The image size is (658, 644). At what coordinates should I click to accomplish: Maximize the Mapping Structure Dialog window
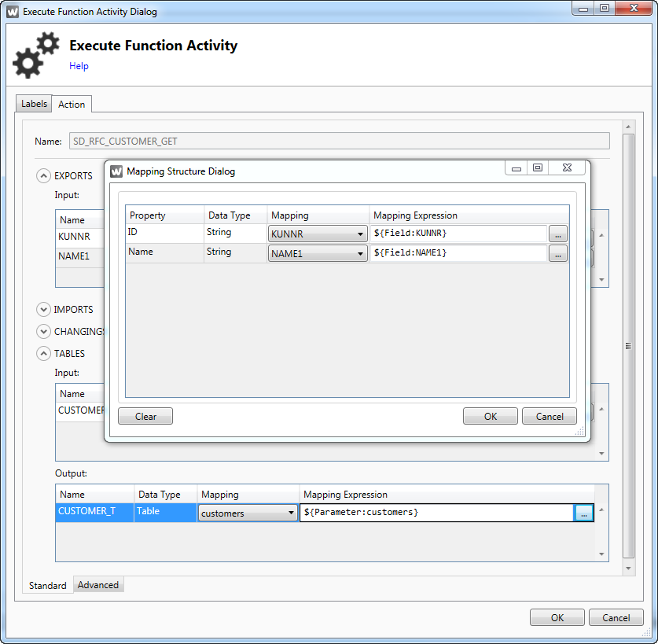point(538,168)
